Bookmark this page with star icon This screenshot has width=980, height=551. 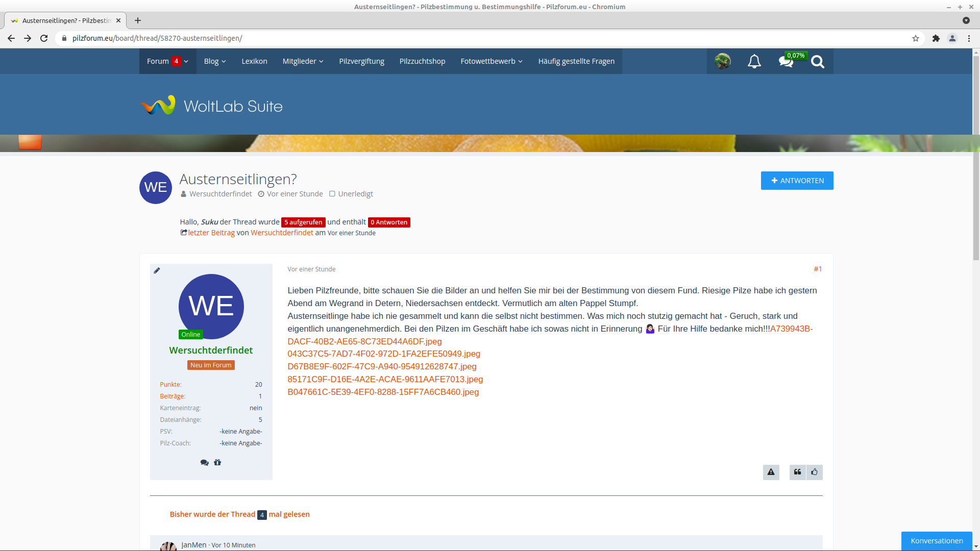click(916, 38)
